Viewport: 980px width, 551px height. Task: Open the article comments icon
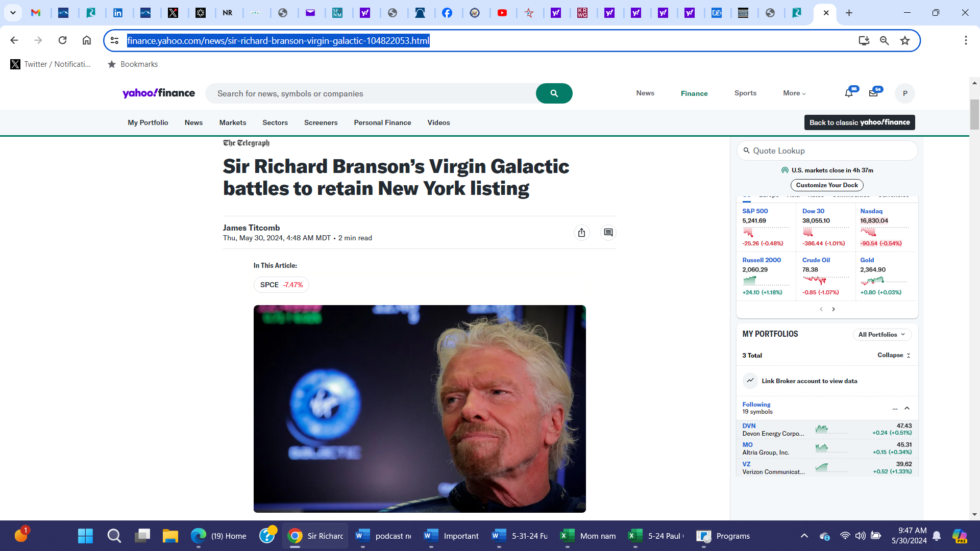point(608,233)
